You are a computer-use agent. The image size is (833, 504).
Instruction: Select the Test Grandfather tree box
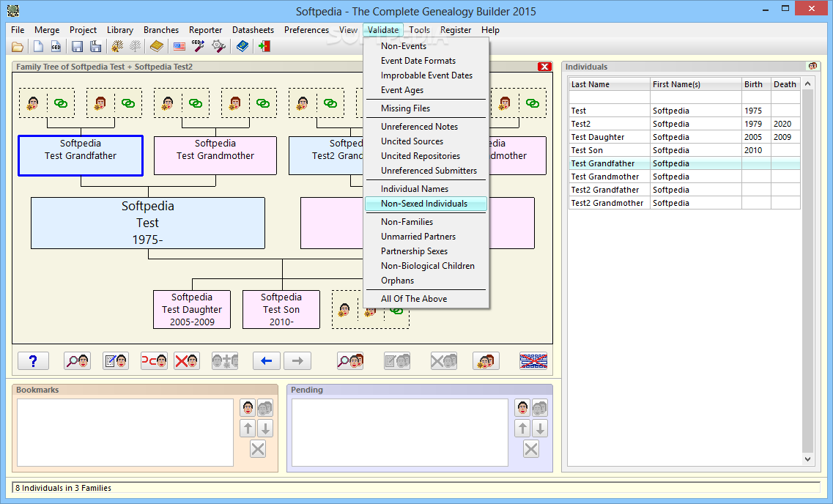click(x=81, y=155)
